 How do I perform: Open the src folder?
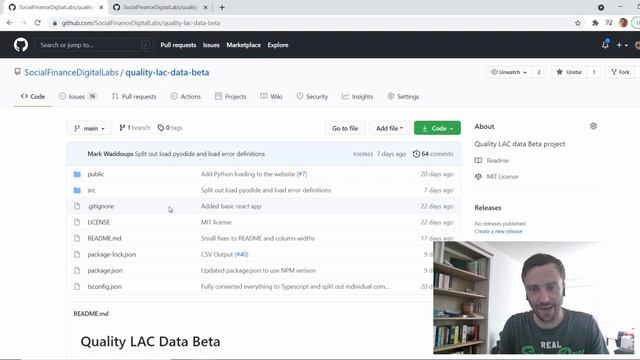click(x=91, y=190)
